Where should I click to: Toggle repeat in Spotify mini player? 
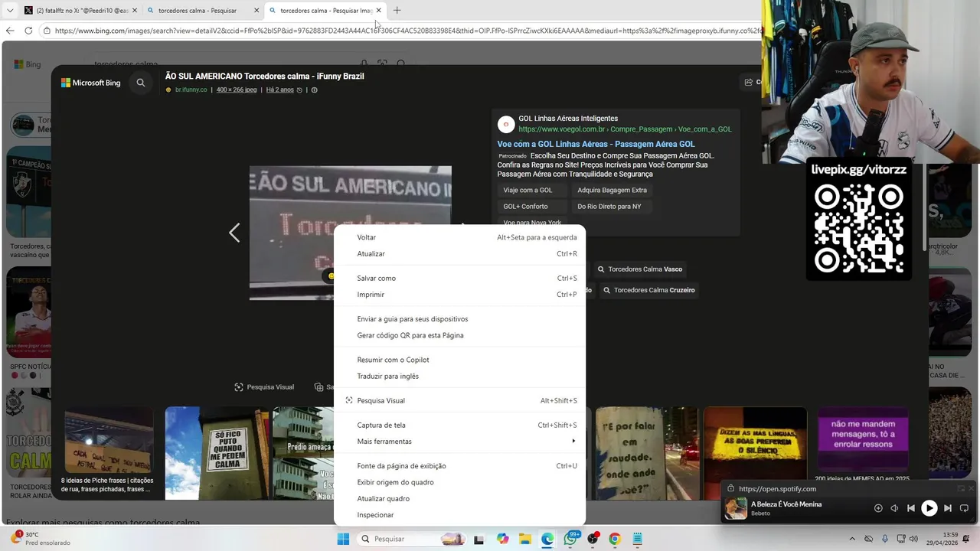click(x=964, y=508)
